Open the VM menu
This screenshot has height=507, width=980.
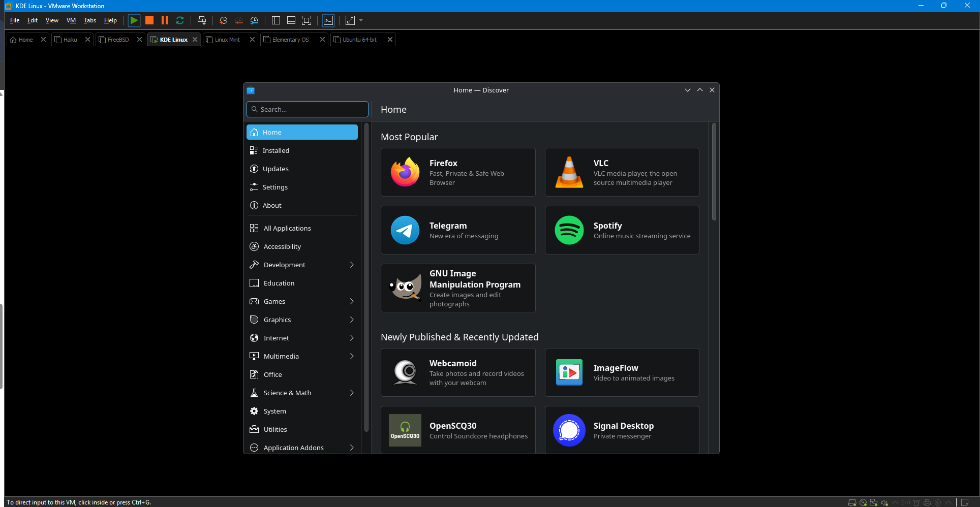click(x=71, y=20)
